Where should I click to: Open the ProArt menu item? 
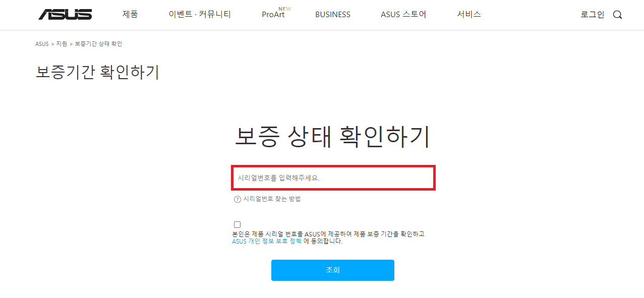pyautogui.click(x=273, y=15)
